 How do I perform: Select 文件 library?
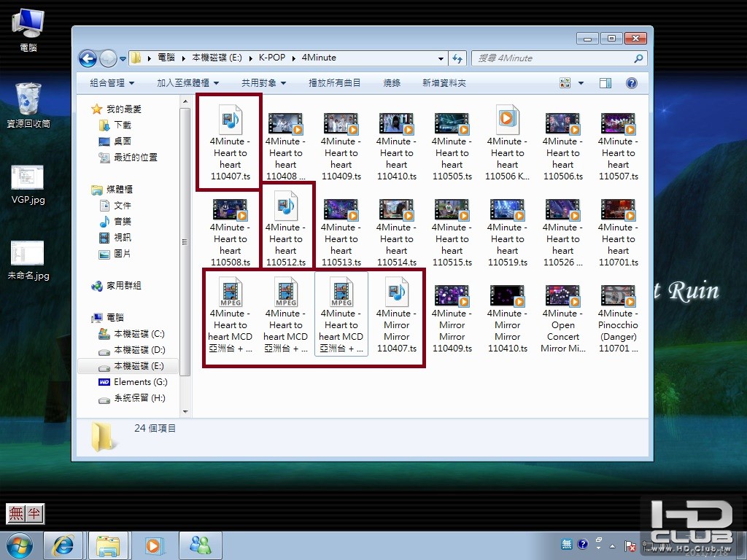pyautogui.click(x=115, y=205)
